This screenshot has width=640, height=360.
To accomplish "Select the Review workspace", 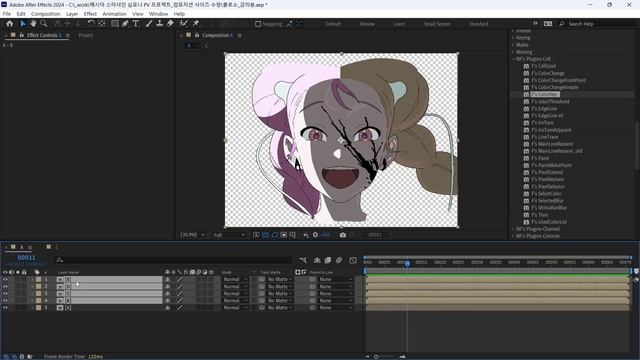I will (x=367, y=24).
